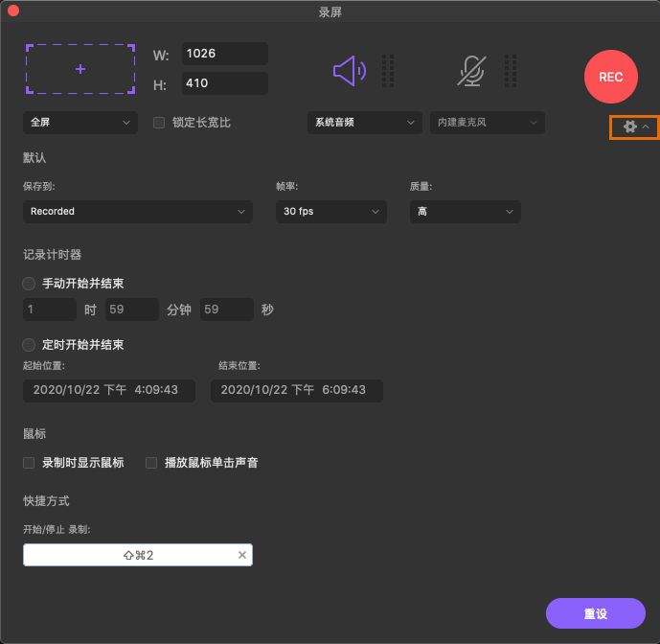Screen dimensions: 660x644
Task: Click the 起始位置 start time field
Action: pyautogui.click(x=109, y=390)
